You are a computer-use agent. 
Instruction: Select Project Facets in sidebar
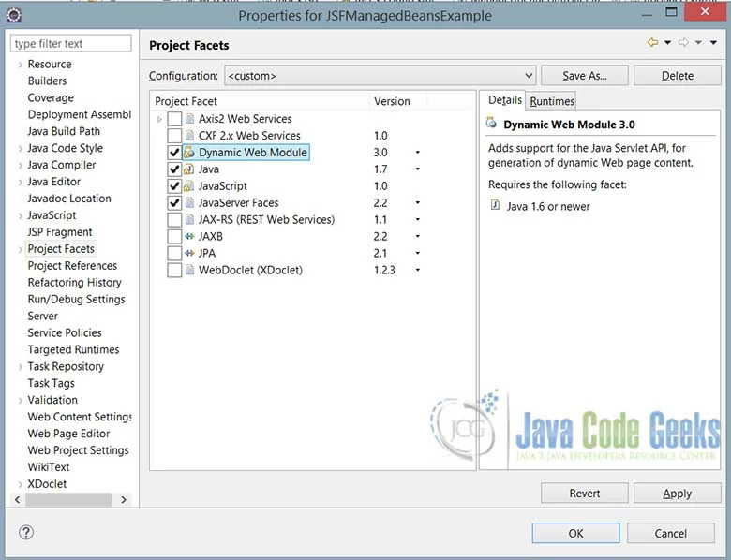tap(61, 249)
